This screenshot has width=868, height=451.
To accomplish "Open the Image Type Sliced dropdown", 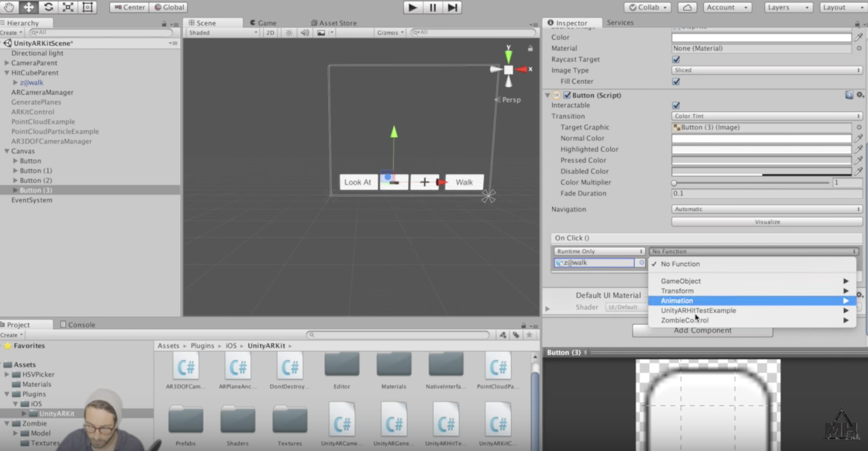I will [x=767, y=70].
